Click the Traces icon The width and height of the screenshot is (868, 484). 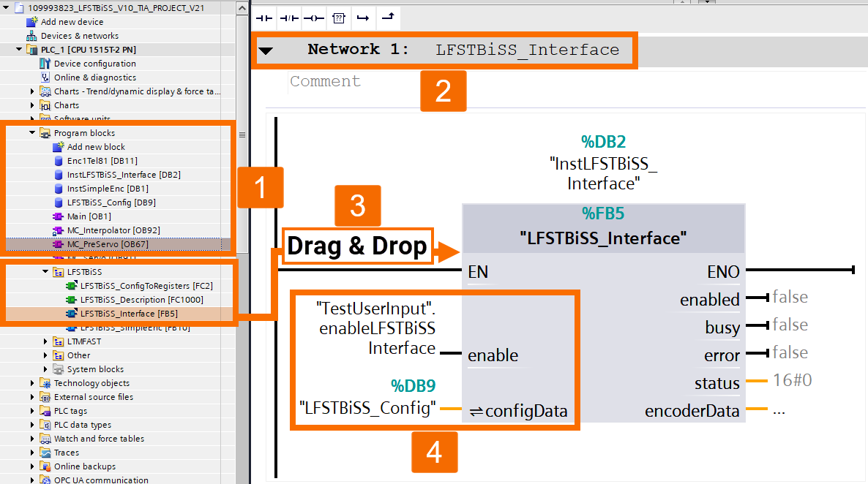point(45,453)
